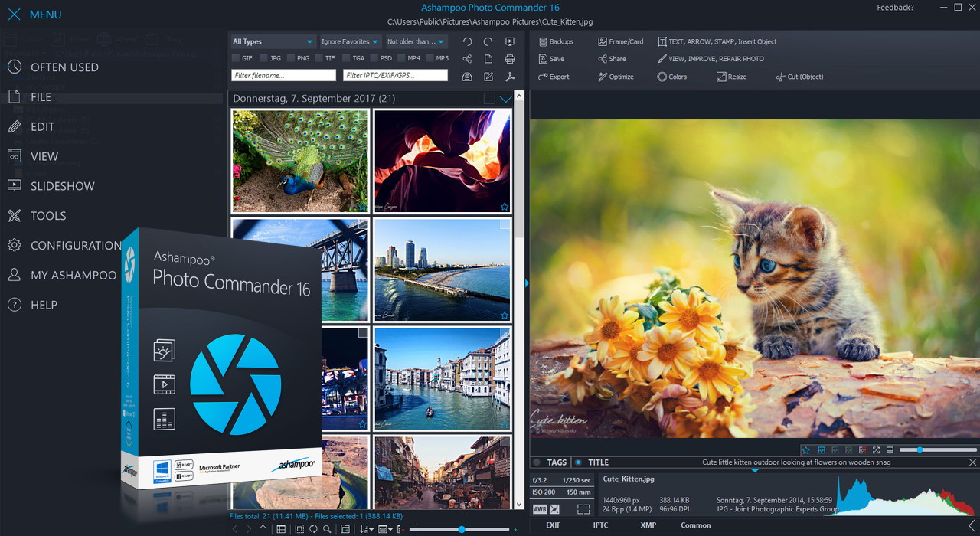
Task: Click the X icon next to MENU
Action: pos(14,15)
